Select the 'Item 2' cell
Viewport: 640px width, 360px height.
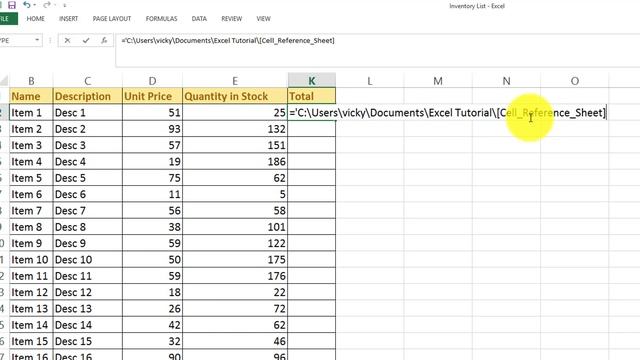[x=31, y=129]
